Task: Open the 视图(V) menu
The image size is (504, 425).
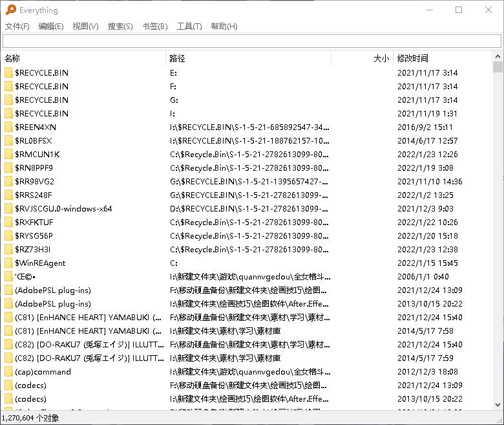Action: click(85, 27)
